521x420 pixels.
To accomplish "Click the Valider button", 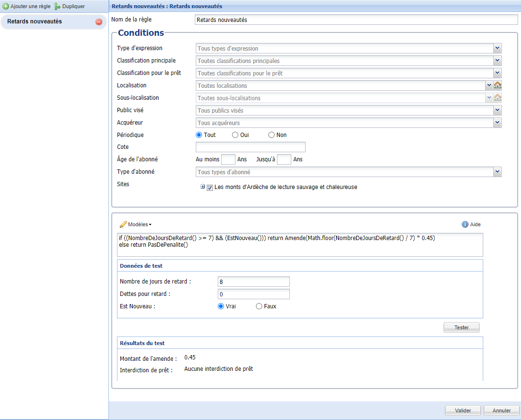I will click(x=462, y=410).
